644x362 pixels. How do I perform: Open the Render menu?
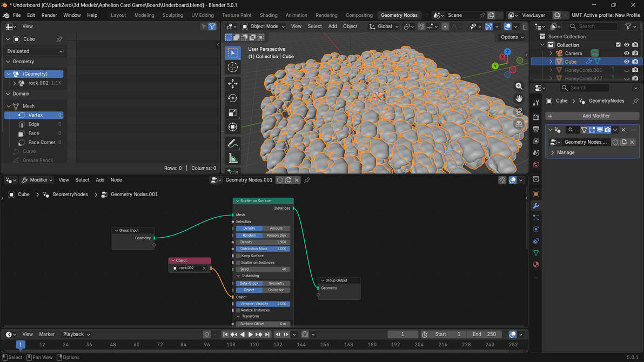49,15
